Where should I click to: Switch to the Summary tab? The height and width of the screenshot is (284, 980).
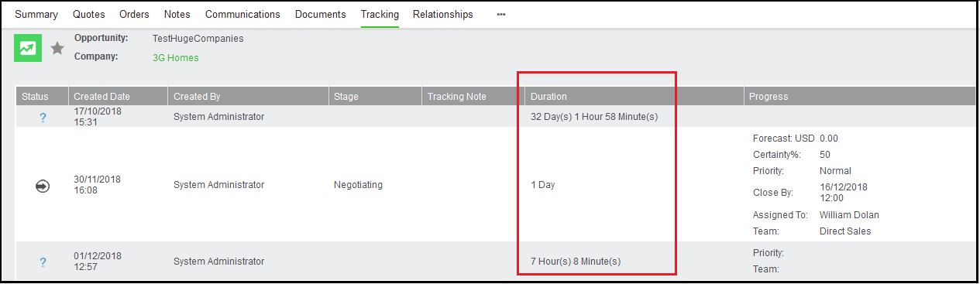(36, 15)
